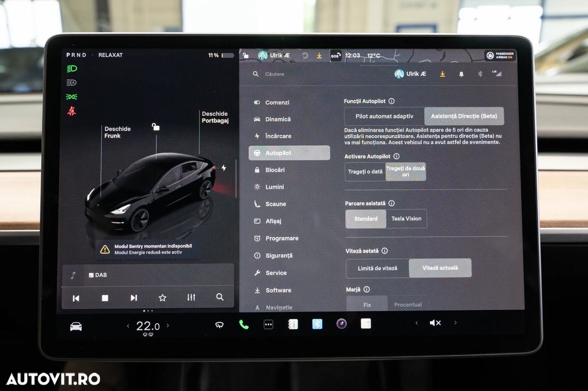Set Parcare asistată to Tesla Vision
Viewport: 588px width, 391px height.
[406, 219]
